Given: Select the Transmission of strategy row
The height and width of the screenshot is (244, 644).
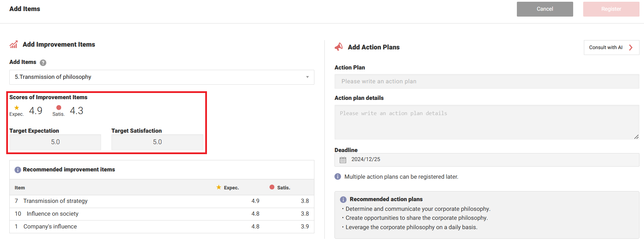Looking at the screenshot, I should click(x=162, y=201).
